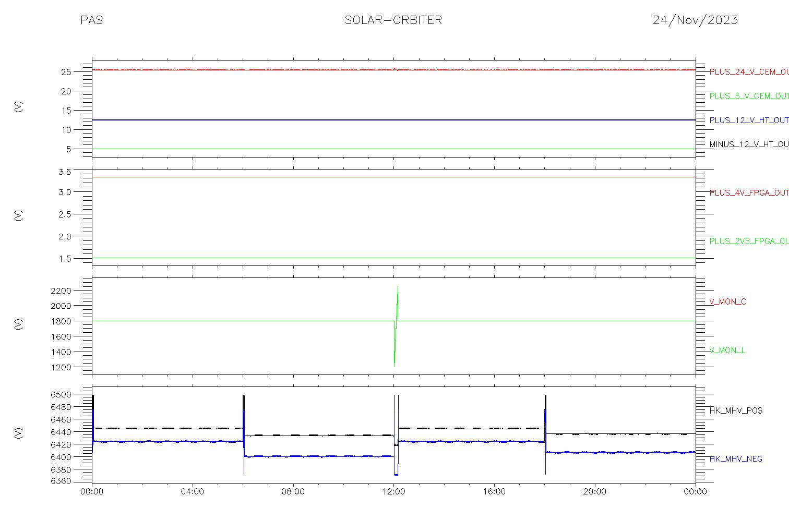Select the 08:00 time axis label
789x532 pixels.
293,492
